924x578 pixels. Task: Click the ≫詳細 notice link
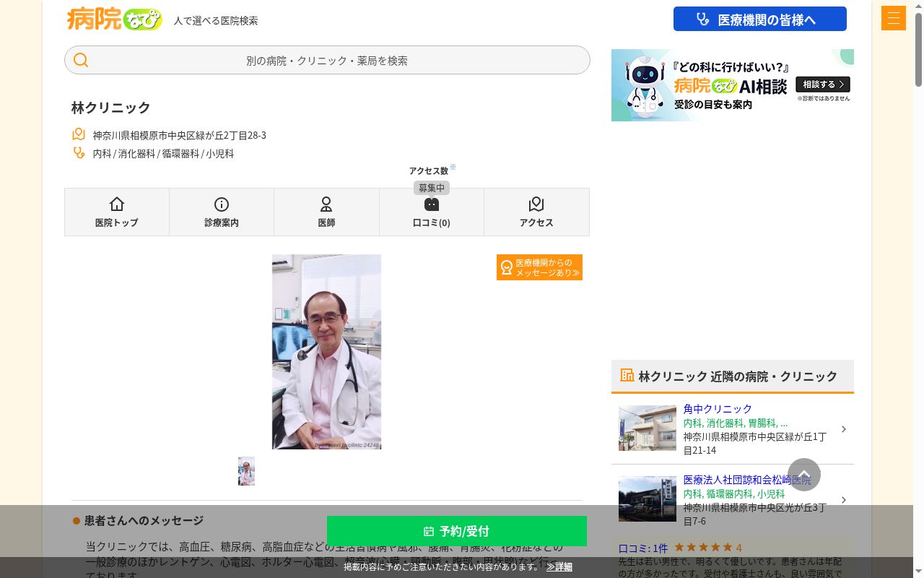point(559,566)
